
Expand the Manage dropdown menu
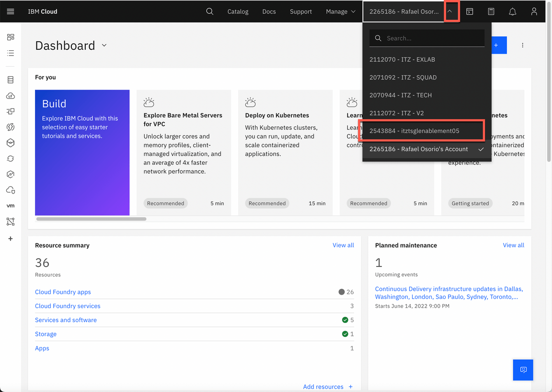click(x=341, y=12)
